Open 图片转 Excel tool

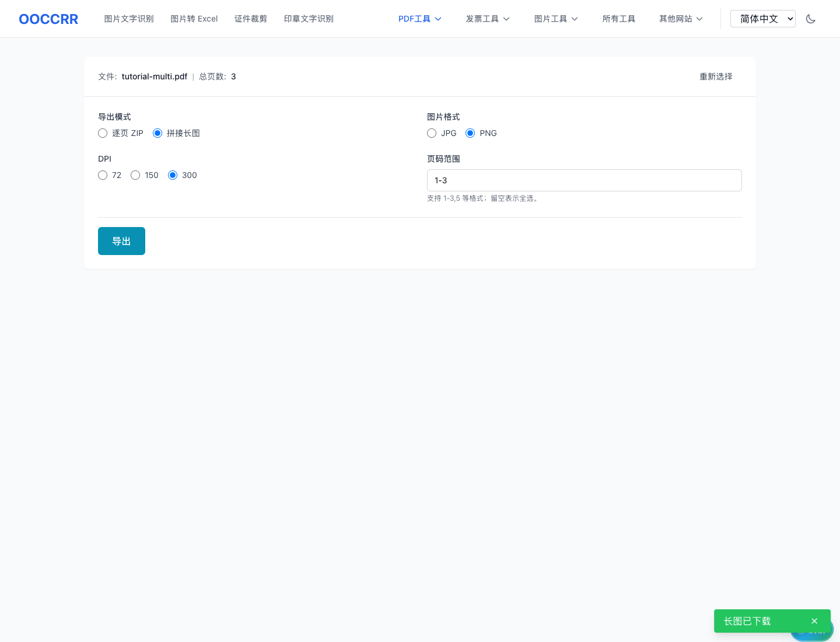click(x=194, y=19)
